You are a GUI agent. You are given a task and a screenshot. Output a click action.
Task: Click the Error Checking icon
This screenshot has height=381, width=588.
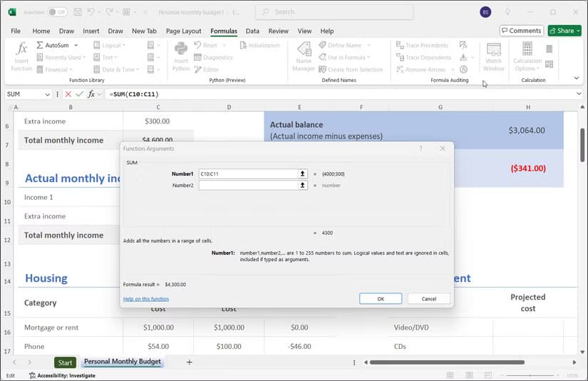(464, 57)
